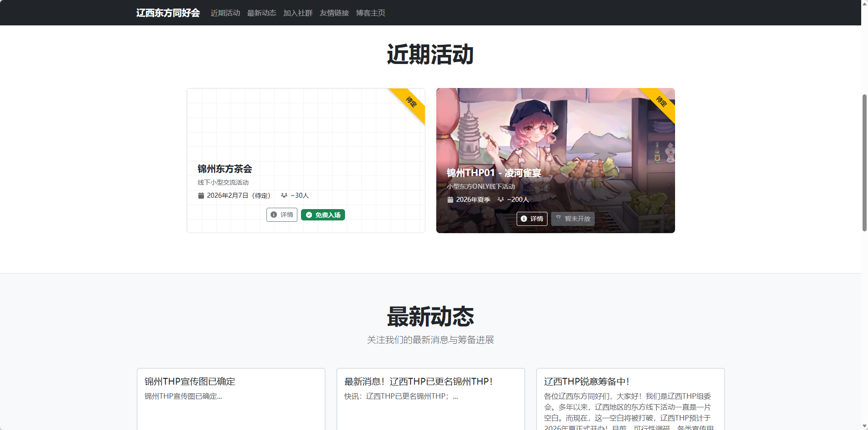
Task: Click the 锦州THP01 event banner illustration
Action: coord(555,136)
